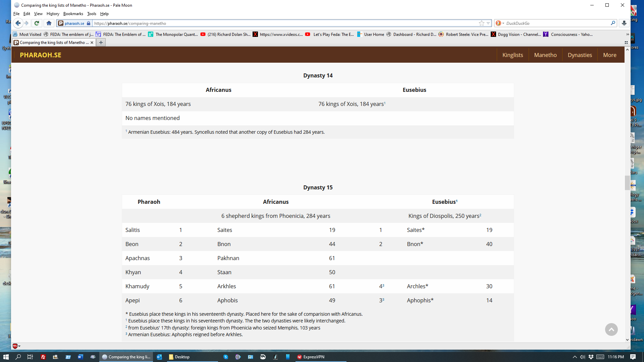644x362 pixels.
Task: Open Windows taskbar search
Action: click(x=18, y=357)
